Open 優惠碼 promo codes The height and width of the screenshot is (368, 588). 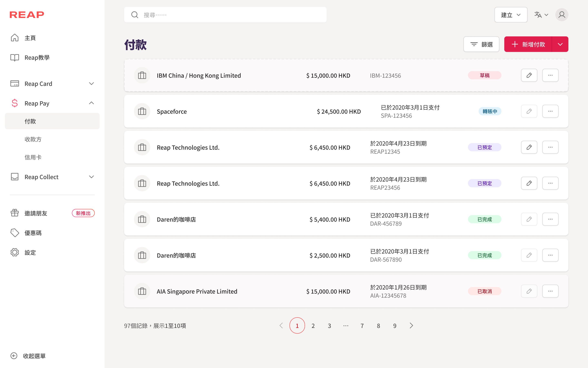[33, 233]
